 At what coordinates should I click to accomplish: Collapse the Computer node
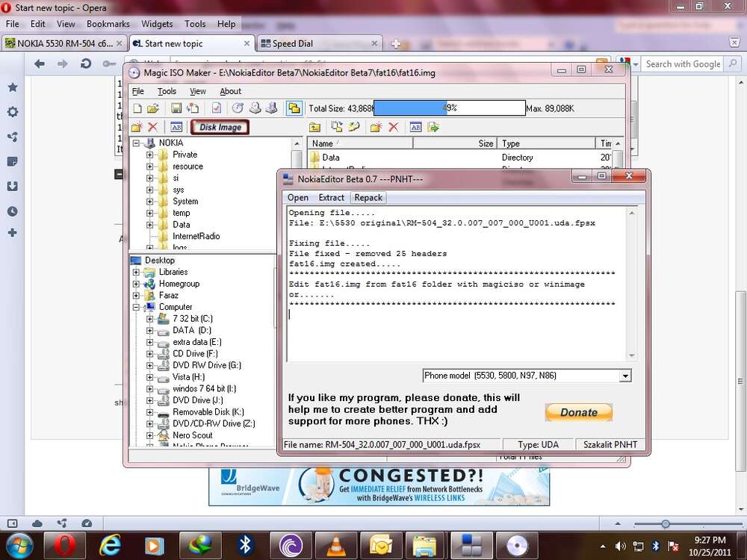pyautogui.click(x=136, y=307)
